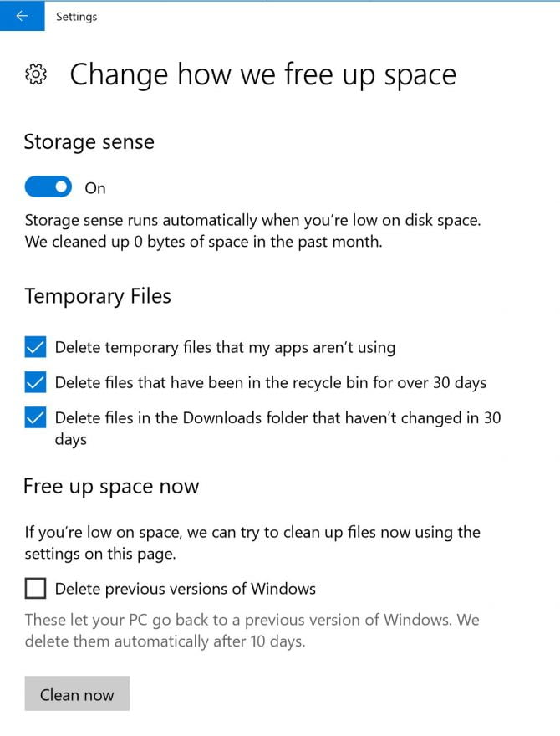Click the Settings window title text

pyautogui.click(x=76, y=17)
